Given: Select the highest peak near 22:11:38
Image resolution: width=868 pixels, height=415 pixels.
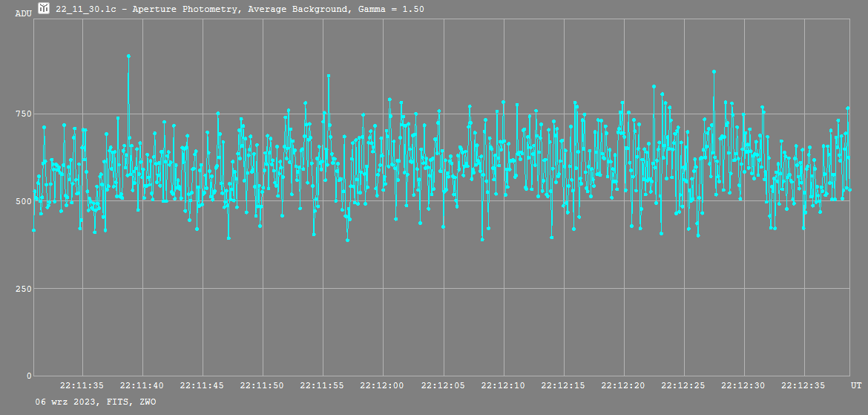Looking at the screenshot, I should 128,56.
